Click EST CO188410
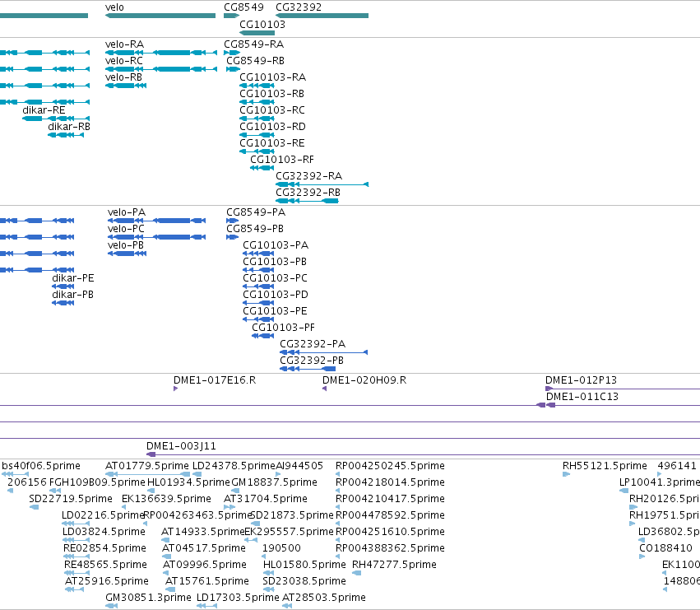The height and width of the screenshot is (610, 700). tap(642, 556)
